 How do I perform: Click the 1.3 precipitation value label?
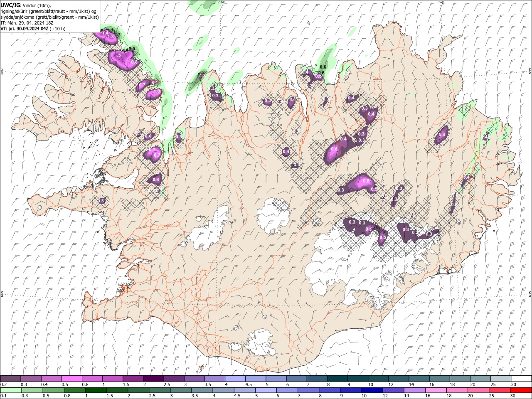click(x=111, y=37)
